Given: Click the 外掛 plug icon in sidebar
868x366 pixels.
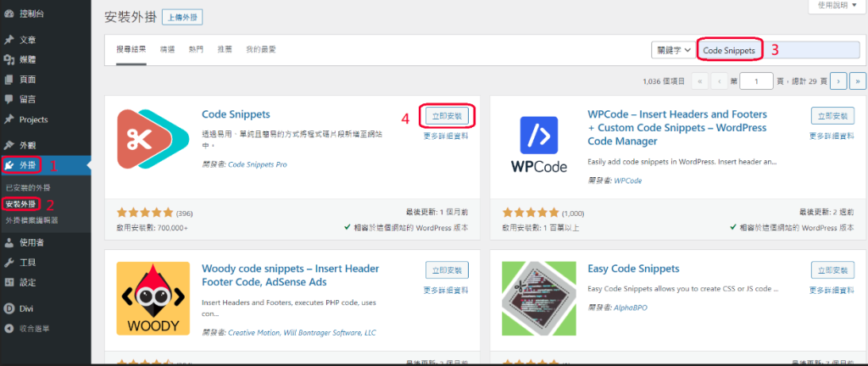Looking at the screenshot, I should point(10,165).
